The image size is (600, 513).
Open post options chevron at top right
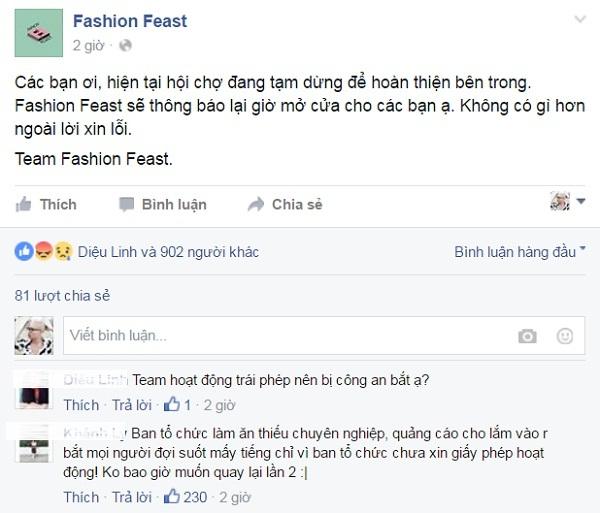[x=581, y=20]
